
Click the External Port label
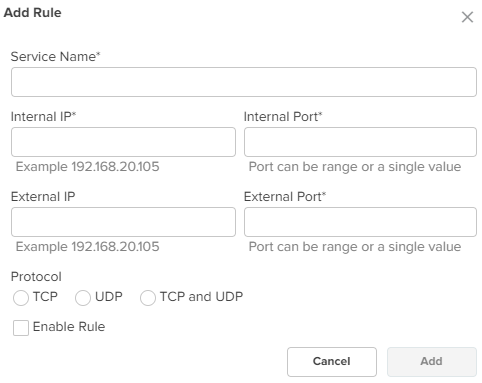pyautogui.click(x=285, y=197)
